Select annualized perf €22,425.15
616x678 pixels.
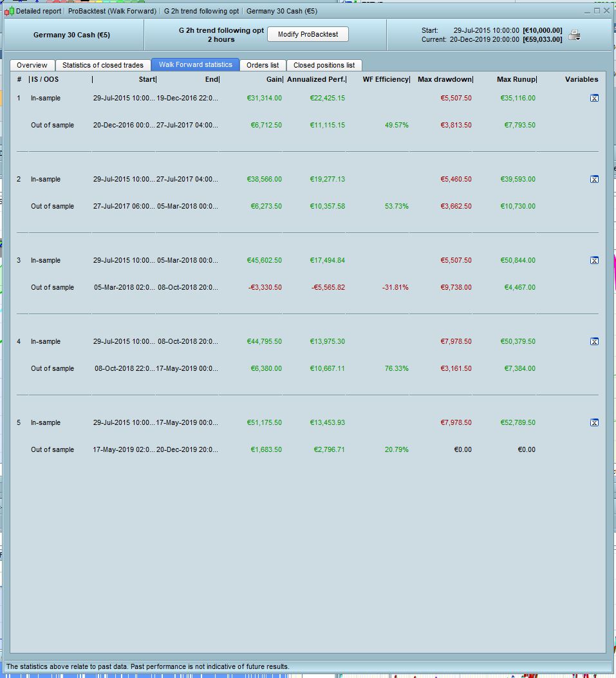tap(327, 98)
